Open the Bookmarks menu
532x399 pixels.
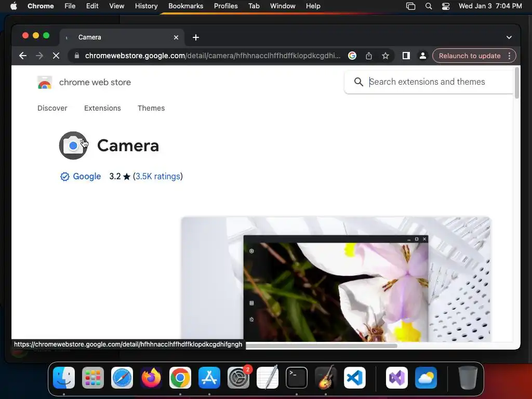(x=185, y=6)
